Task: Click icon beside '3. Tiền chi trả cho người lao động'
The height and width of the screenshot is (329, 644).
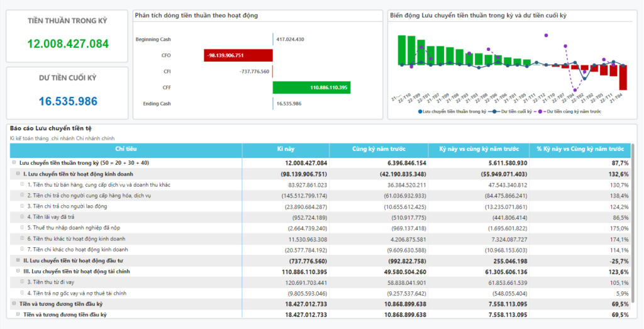Action: coord(22,206)
